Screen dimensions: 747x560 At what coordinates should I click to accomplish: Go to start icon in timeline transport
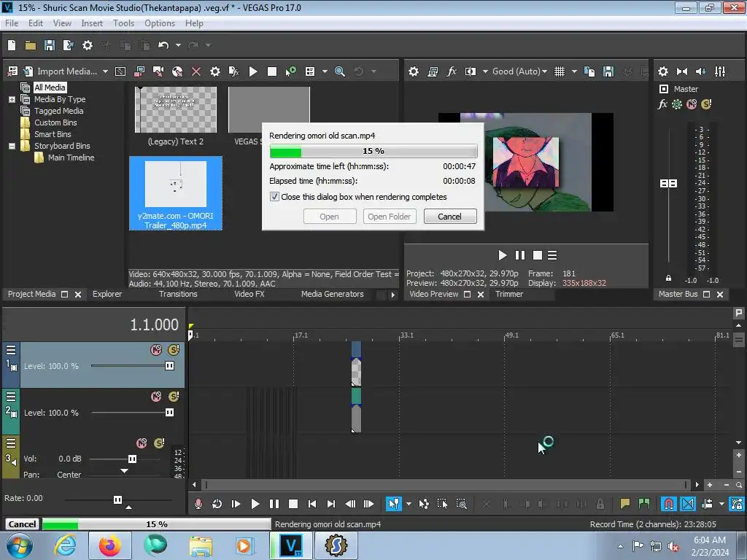[312, 504]
